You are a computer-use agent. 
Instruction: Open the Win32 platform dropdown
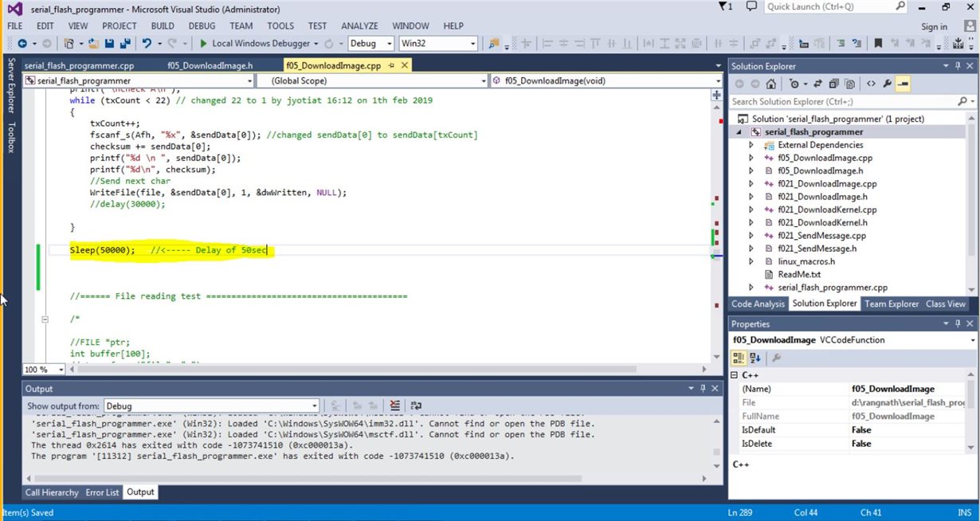coord(438,44)
